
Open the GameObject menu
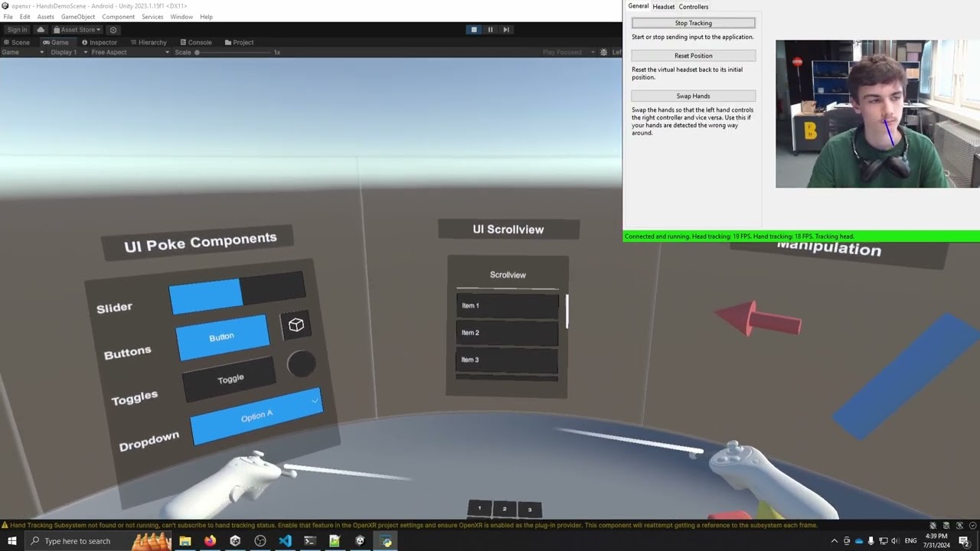pos(78,17)
